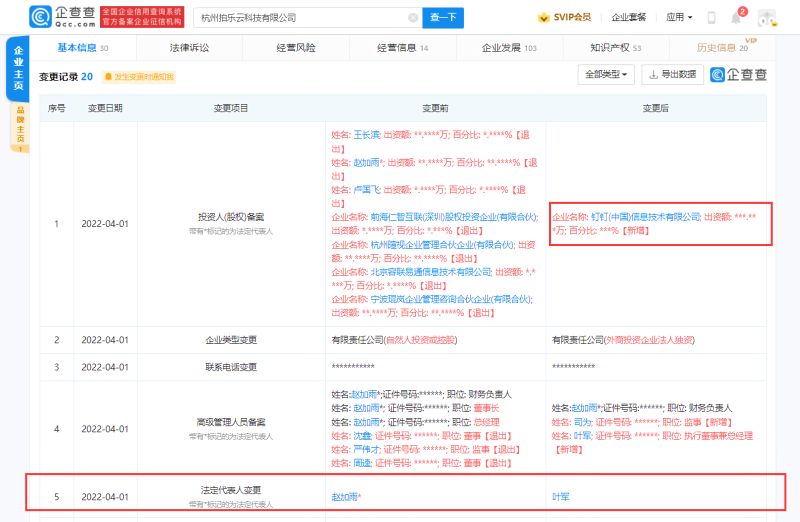This screenshot has height=522, width=800.
Task: Switch to the 经营信息 tab
Action: coord(403,48)
